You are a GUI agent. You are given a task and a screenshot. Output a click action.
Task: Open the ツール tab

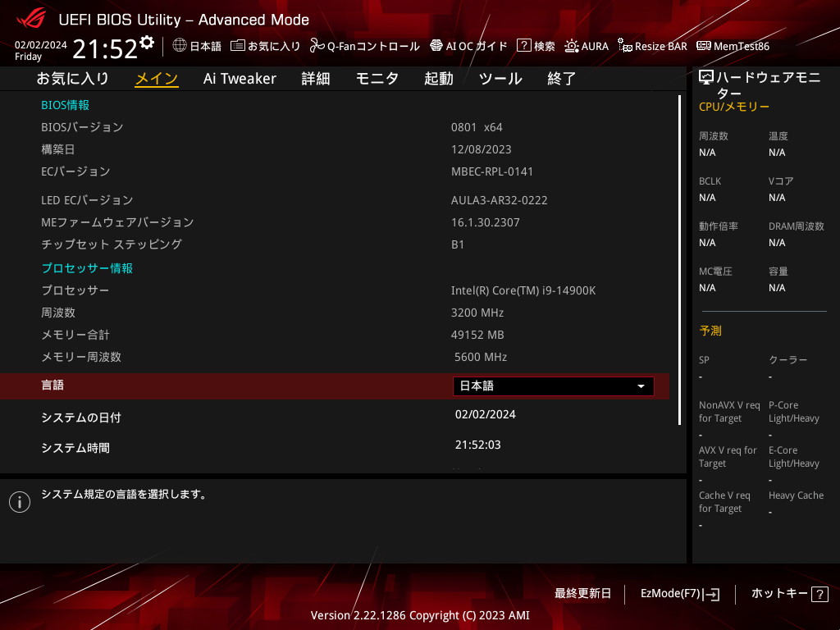(500, 79)
